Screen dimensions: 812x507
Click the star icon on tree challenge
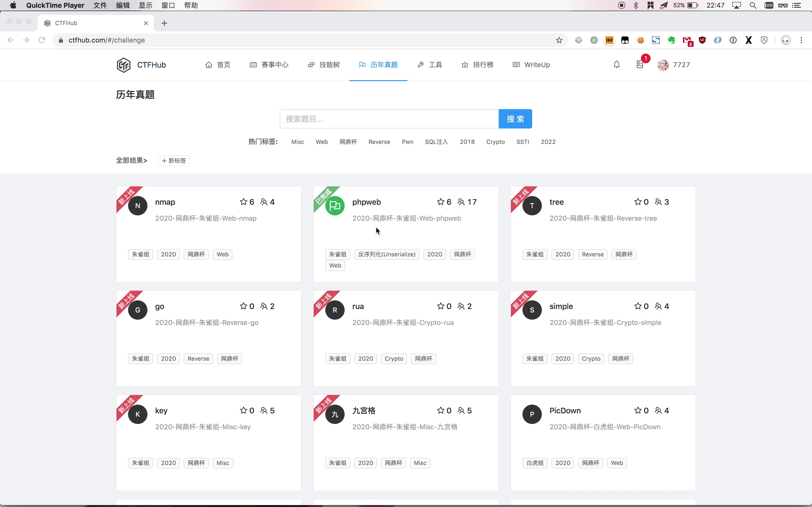click(638, 202)
